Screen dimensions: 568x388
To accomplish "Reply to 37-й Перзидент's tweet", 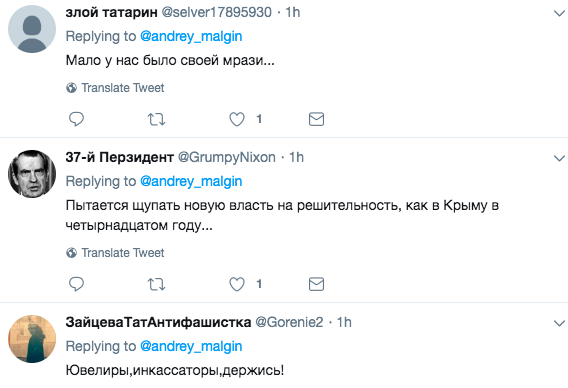I will click(76, 284).
